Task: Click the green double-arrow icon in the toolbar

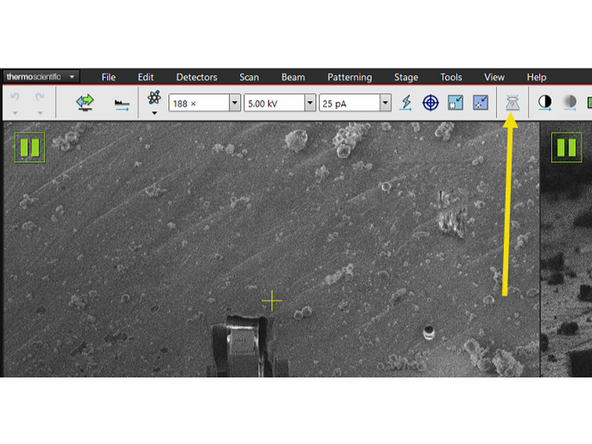Action: tap(85, 102)
